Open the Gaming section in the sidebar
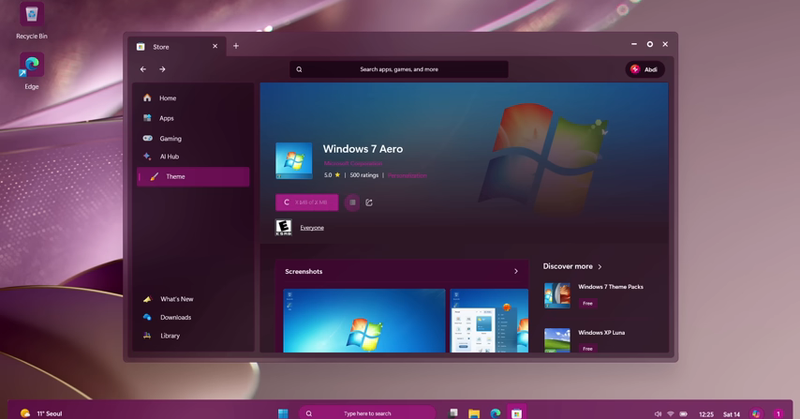Screen dimensions: 800x419 [193, 138]
